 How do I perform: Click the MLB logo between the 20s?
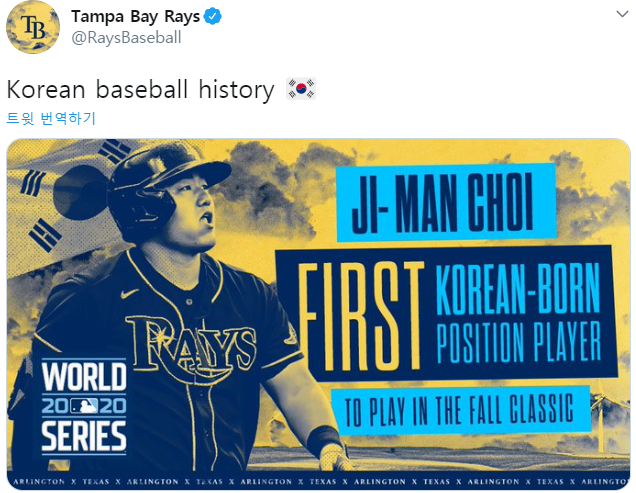[x=84, y=408]
